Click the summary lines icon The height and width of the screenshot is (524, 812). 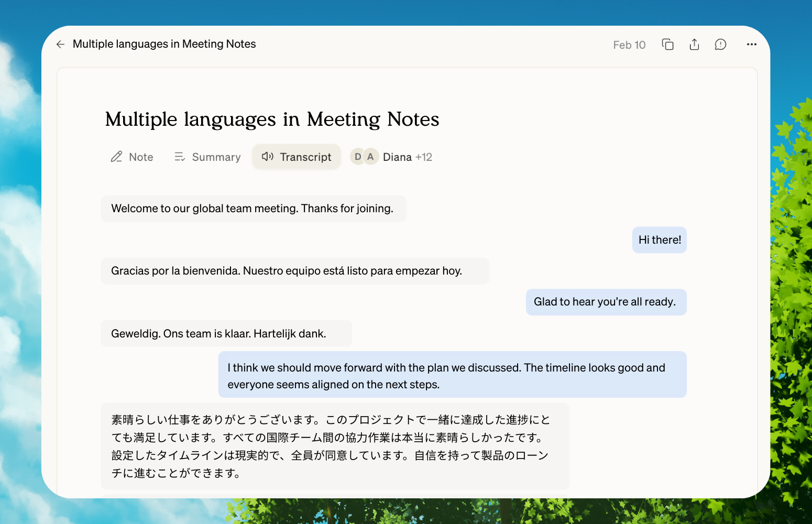point(180,157)
